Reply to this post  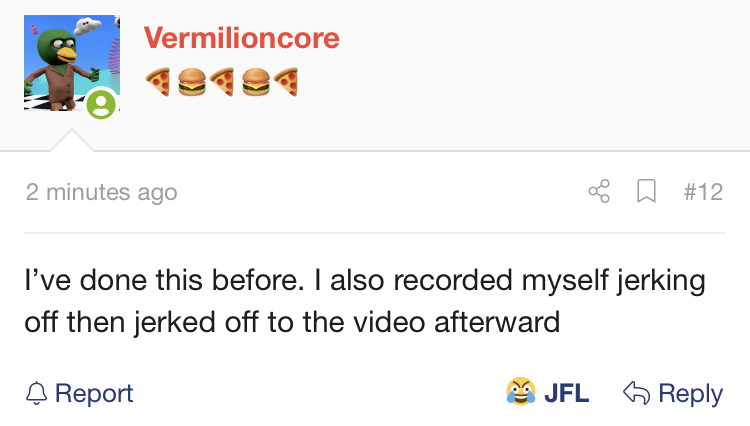tap(673, 393)
